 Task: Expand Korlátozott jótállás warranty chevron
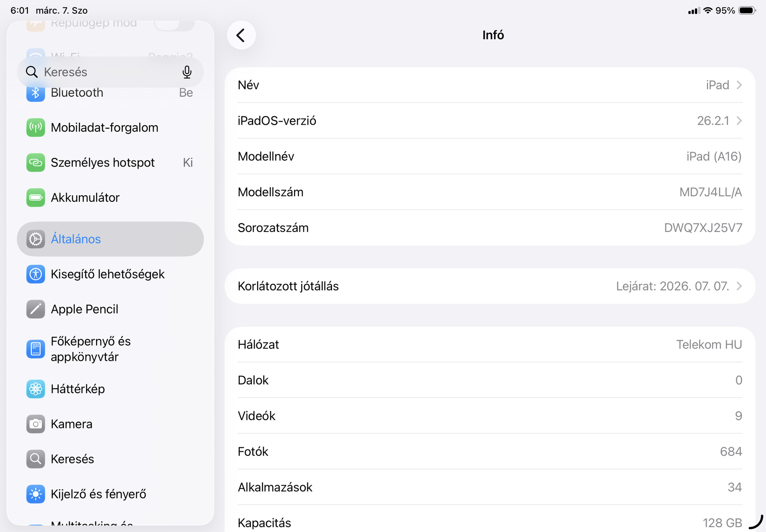(739, 286)
